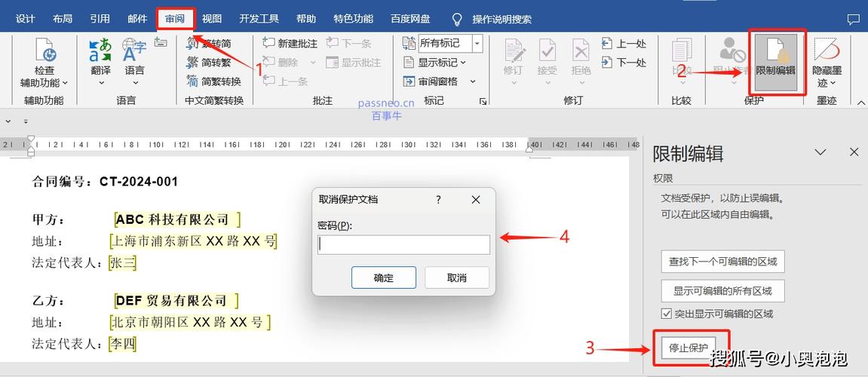Click 查找下一个可编辑的区域 button
Viewport: 868px width, 377px height.
(x=723, y=262)
